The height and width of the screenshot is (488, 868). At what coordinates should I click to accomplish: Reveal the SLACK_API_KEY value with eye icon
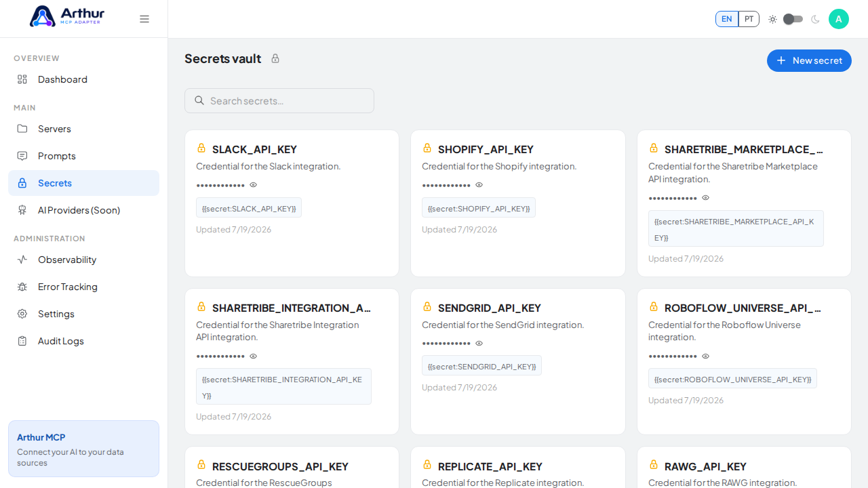coord(254,185)
